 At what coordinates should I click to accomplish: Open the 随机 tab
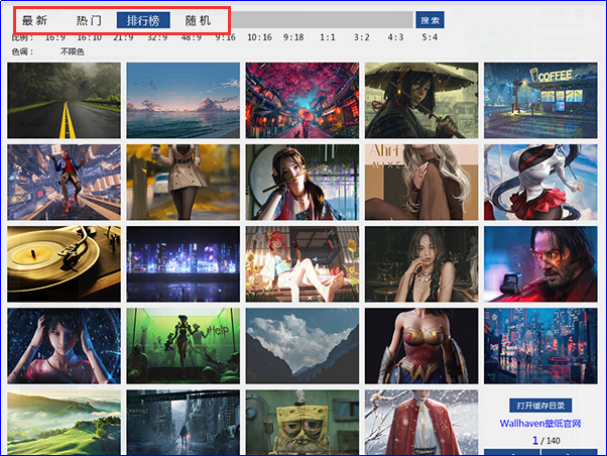coord(198,20)
